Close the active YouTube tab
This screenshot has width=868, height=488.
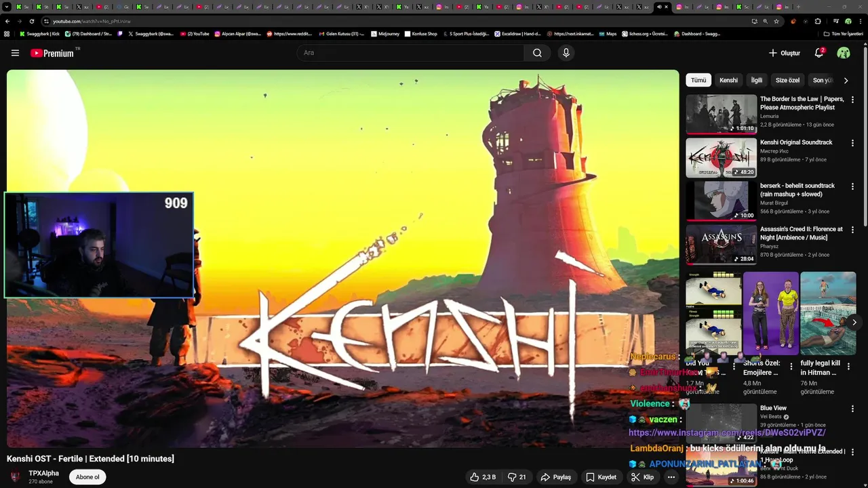pos(667,7)
